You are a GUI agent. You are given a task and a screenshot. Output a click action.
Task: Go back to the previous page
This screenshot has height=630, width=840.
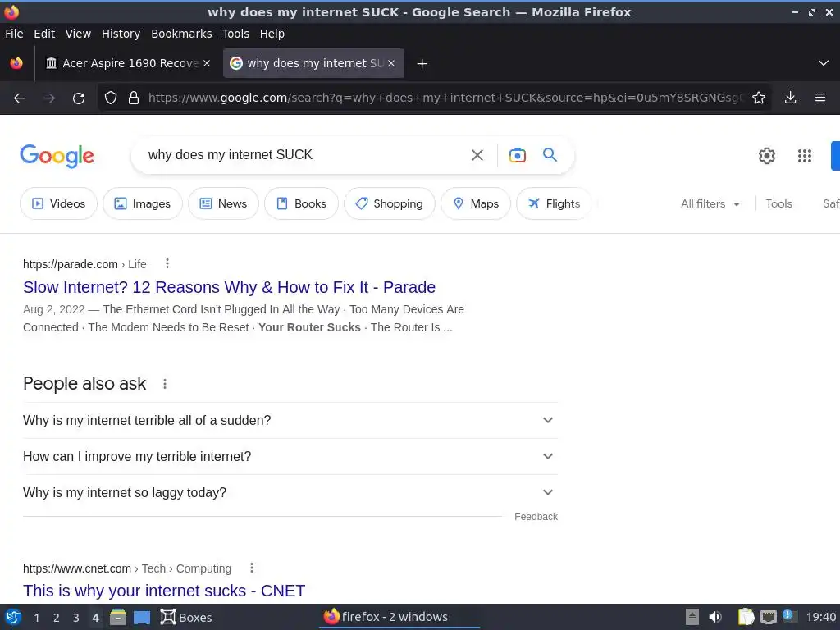click(20, 98)
